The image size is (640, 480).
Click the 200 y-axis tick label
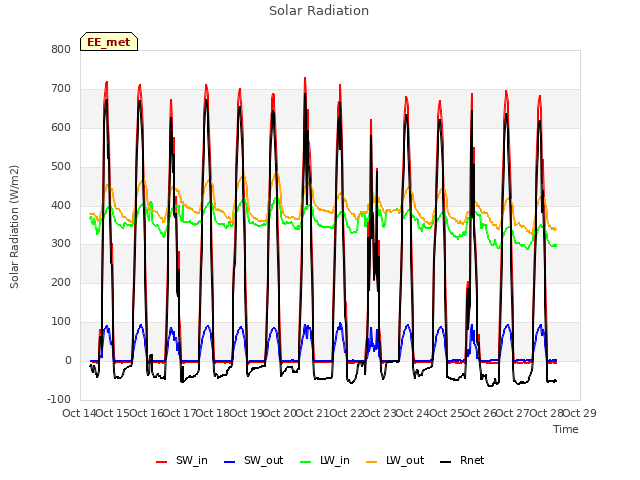tap(61, 282)
